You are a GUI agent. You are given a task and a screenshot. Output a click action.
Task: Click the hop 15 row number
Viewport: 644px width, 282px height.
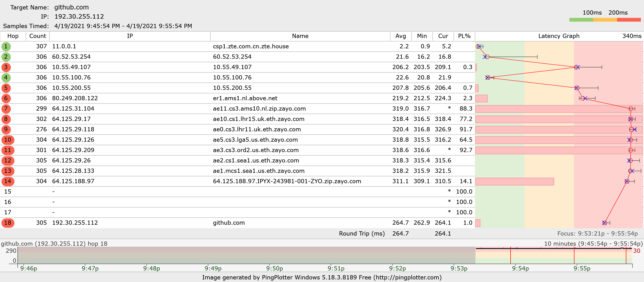pos(8,192)
